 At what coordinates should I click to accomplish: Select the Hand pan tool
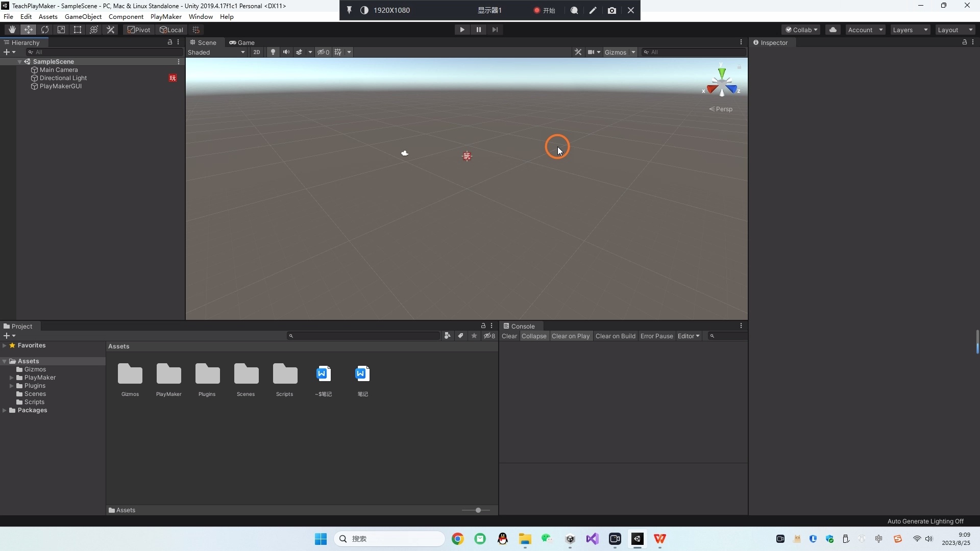[11, 29]
